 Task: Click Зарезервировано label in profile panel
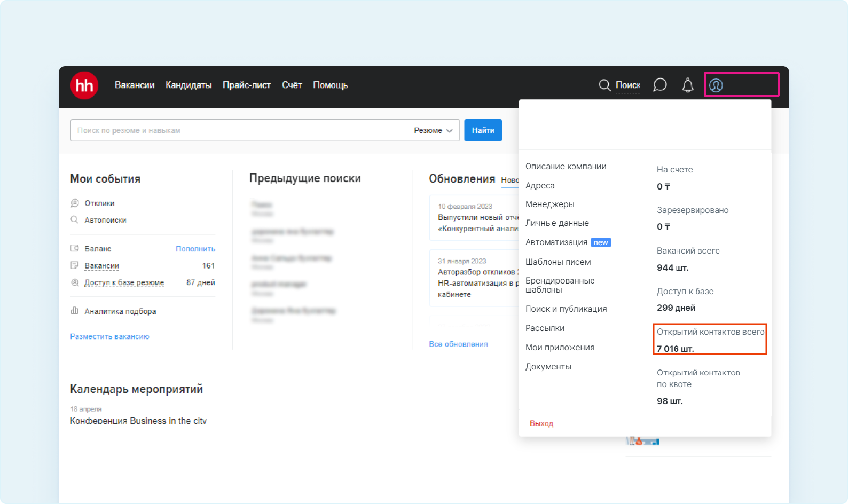pyautogui.click(x=693, y=210)
